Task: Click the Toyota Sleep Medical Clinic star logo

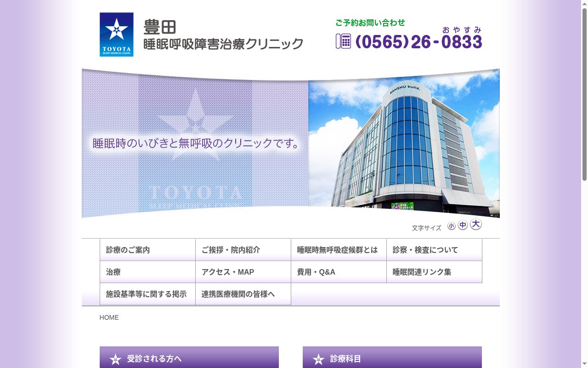Action: pyautogui.click(x=117, y=34)
